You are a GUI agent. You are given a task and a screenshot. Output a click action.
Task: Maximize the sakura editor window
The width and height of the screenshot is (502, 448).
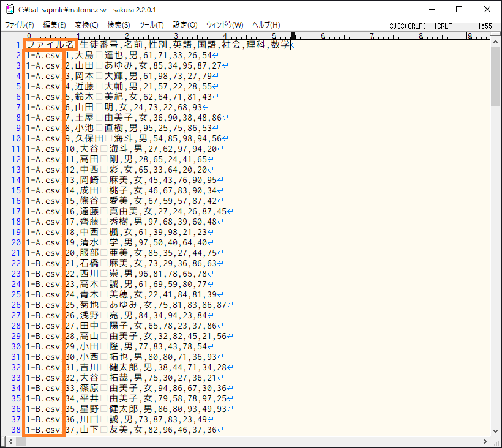coord(459,10)
